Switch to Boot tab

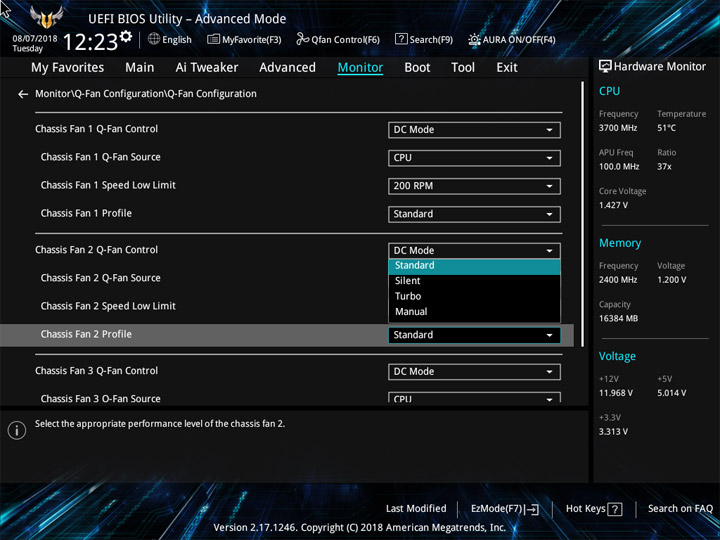[417, 68]
